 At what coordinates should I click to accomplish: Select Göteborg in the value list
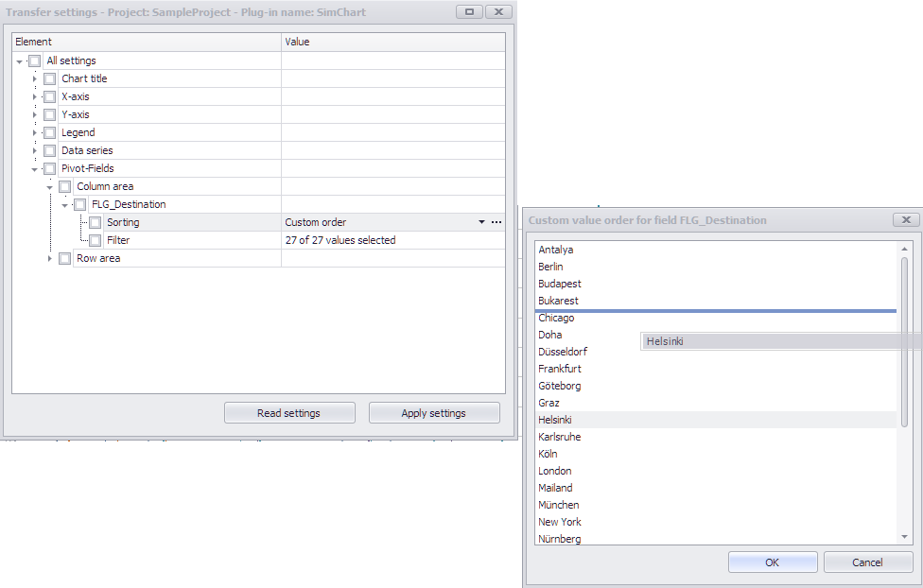pos(715,386)
